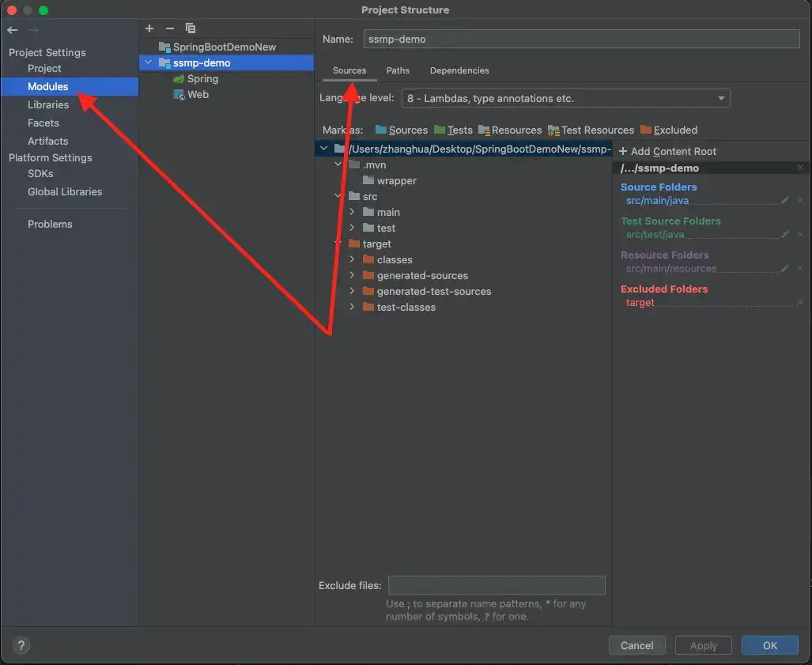
Task: Click Add Content Root
Action: 668,152
